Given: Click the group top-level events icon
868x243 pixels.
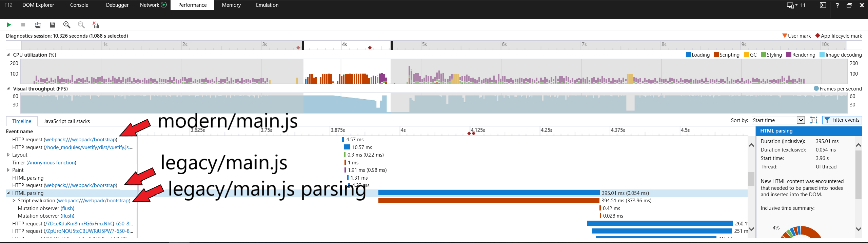Looking at the screenshot, I should coord(814,120).
